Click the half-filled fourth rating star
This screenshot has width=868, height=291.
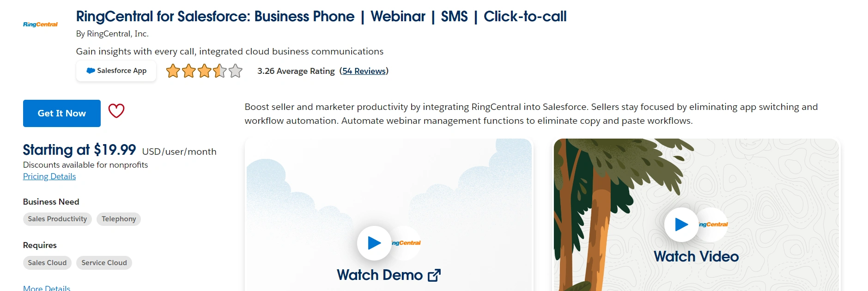coord(220,71)
